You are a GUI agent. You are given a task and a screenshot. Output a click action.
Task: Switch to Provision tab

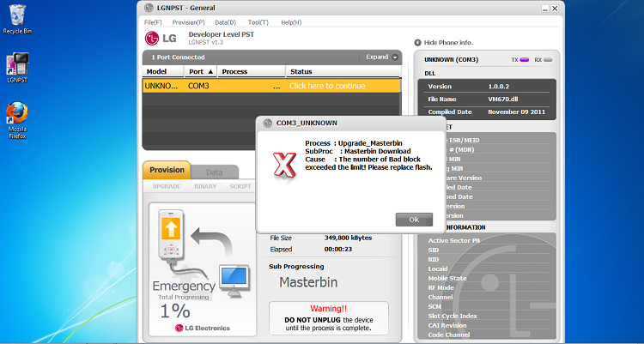click(x=167, y=170)
